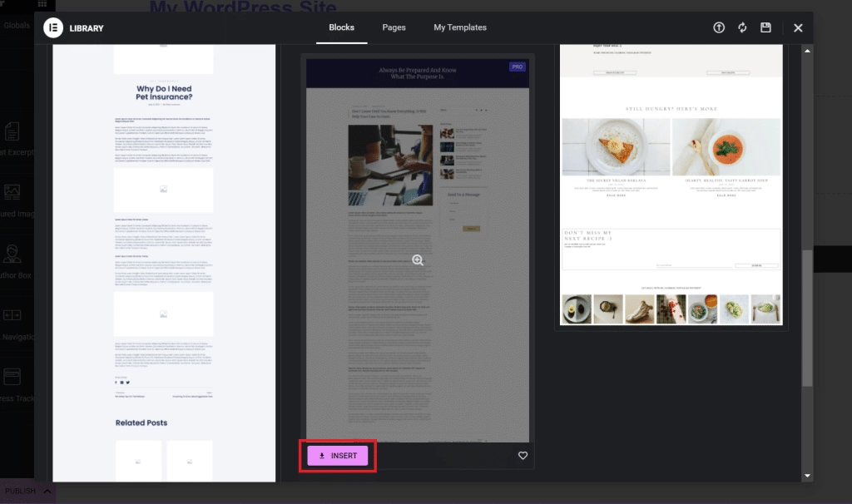Switch to the Pages tab
The height and width of the screenshot is (504, 852).
coord(394,27)
